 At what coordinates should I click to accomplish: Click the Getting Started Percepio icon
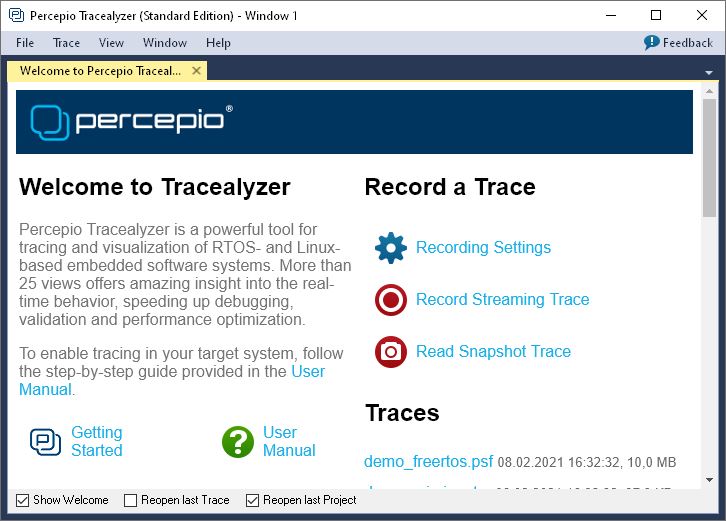tap(45, 441)
